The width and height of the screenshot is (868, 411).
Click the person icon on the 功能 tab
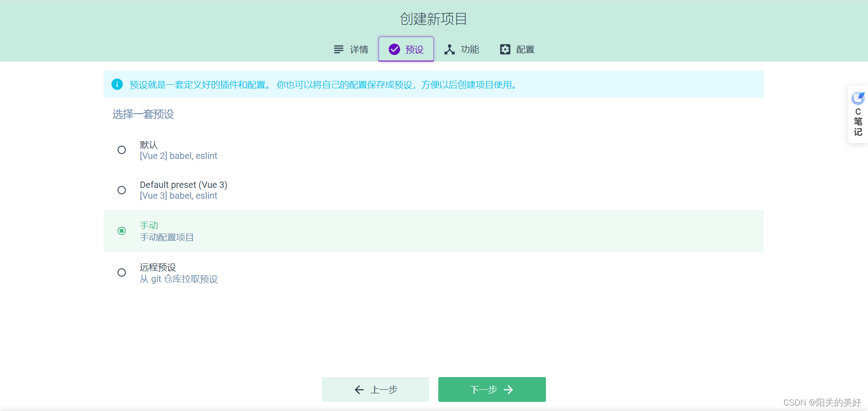tap(449, 49)
